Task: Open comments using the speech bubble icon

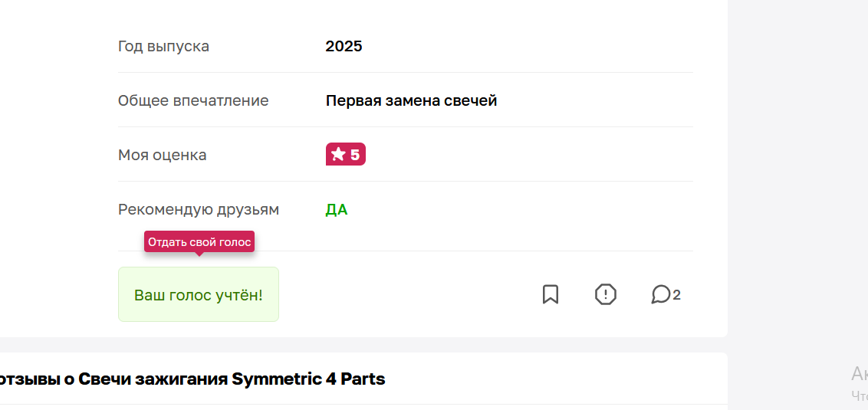Action: 660,294
